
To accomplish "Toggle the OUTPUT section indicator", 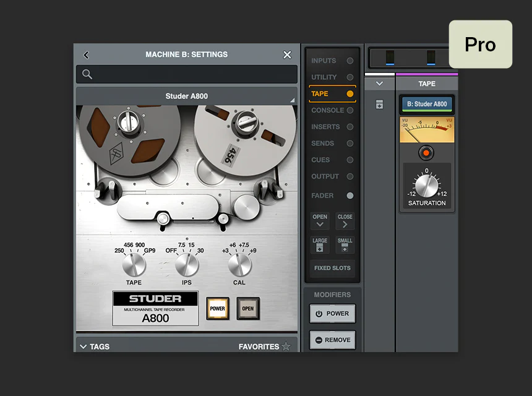I will [350, 176].
